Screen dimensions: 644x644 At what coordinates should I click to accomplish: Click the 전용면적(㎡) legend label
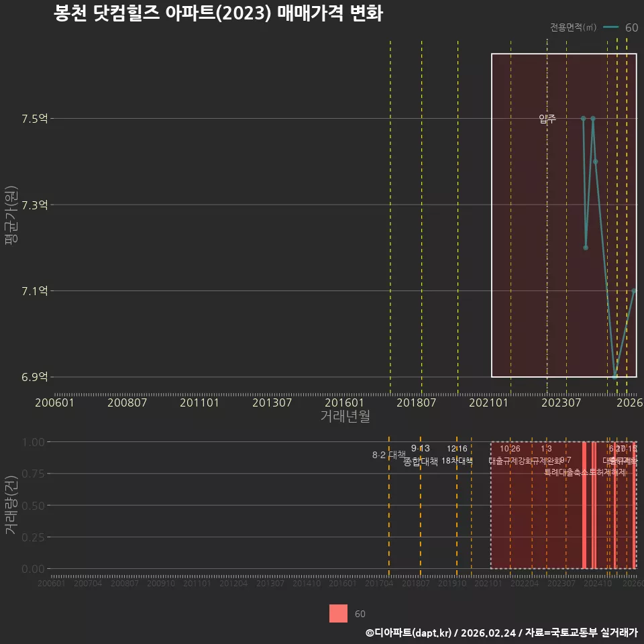[573, 27]
